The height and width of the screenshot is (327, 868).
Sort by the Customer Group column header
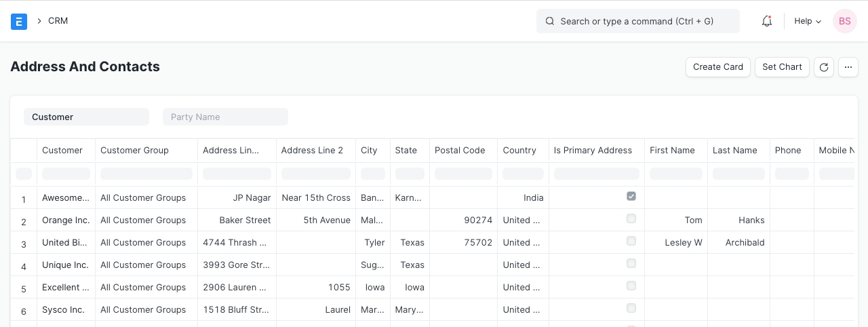click(134, 151)
